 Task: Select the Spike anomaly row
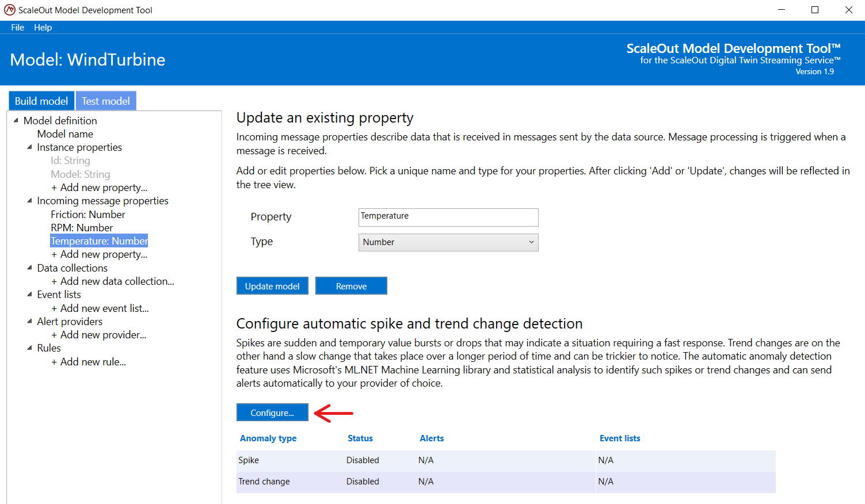506,460
